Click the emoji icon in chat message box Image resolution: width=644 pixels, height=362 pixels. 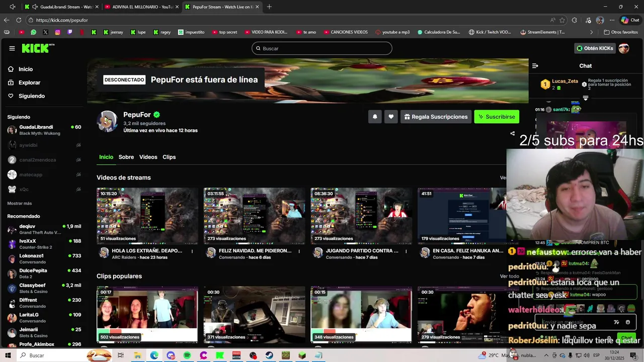click(x=628, y=322)
